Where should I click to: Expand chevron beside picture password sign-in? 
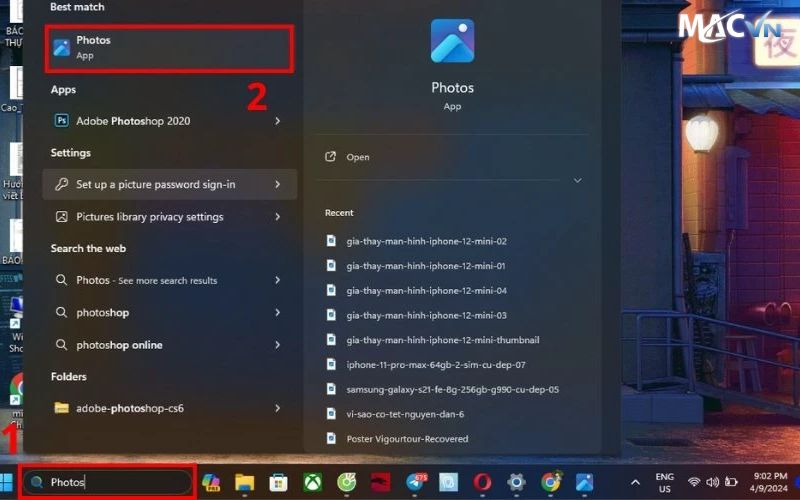coord(278,184)
